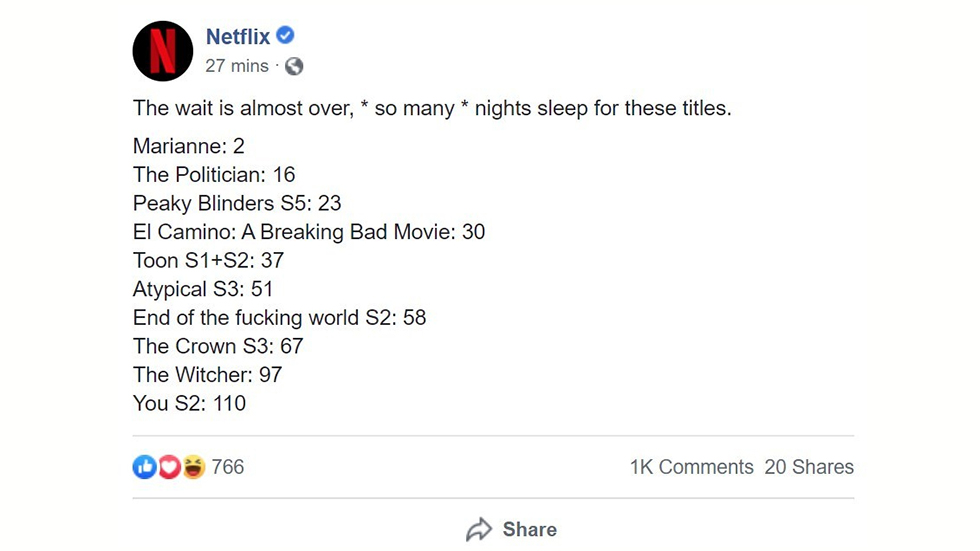Screen dimensions: 980x551
Task: Click the globe public audience icon
Action: point(294,66)
